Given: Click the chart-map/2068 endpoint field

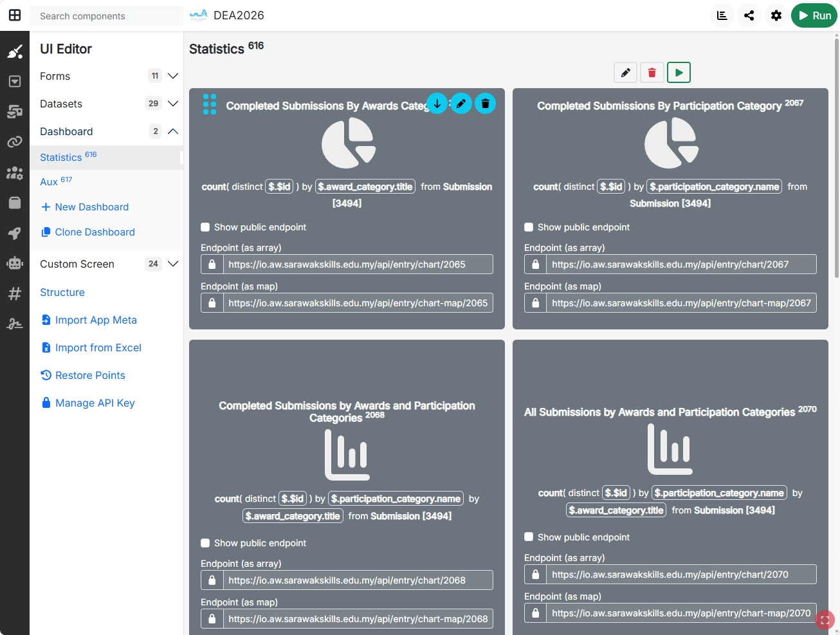Looking at the screenshot, I should (358, 619).
